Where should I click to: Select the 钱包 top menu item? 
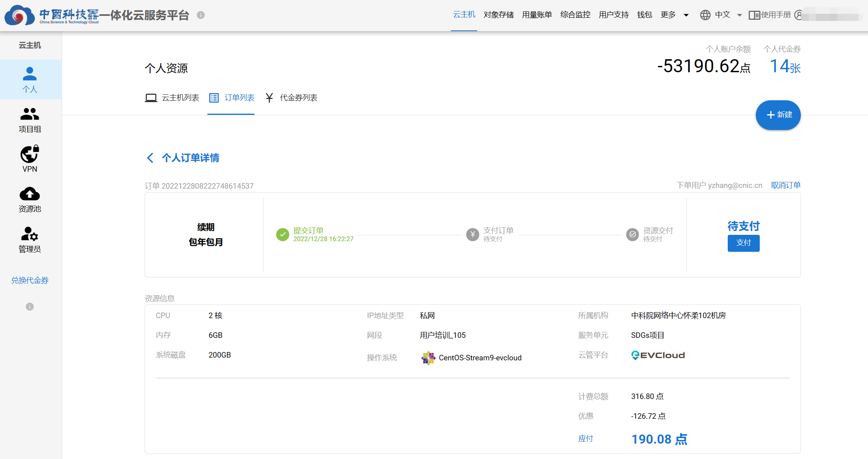pyautogui.click(x=644, y=15)
